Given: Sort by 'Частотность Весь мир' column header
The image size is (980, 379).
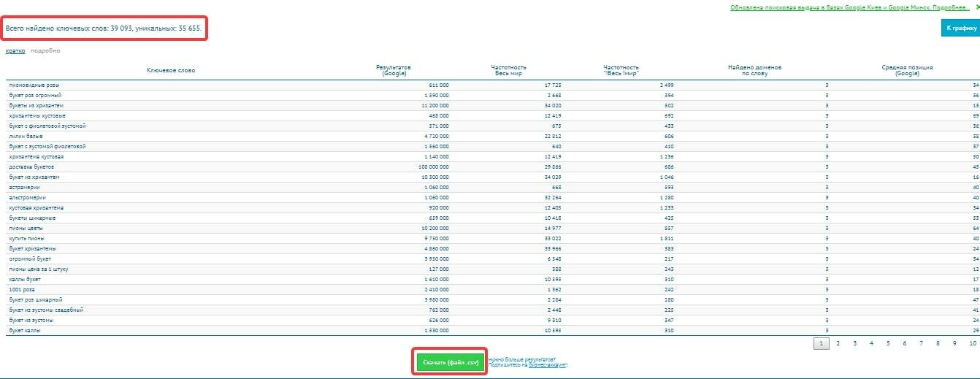Looking at the screenshot, I should (x=508, y=70).
